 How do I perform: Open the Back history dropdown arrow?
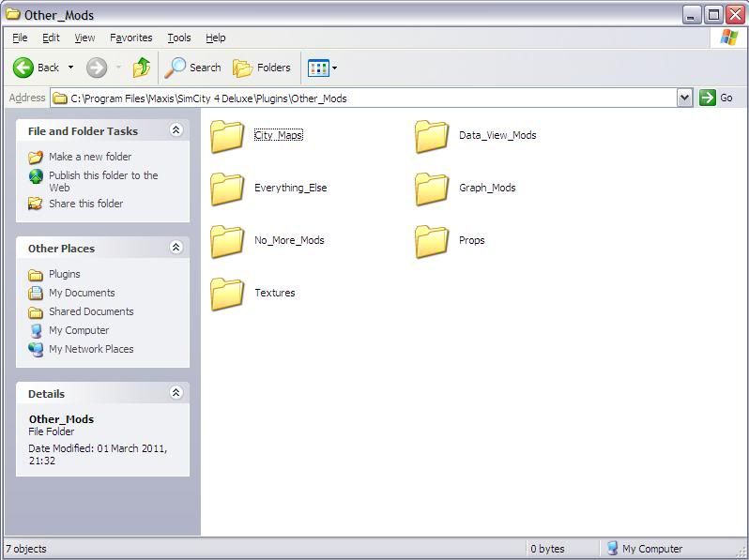pos(70,68)
